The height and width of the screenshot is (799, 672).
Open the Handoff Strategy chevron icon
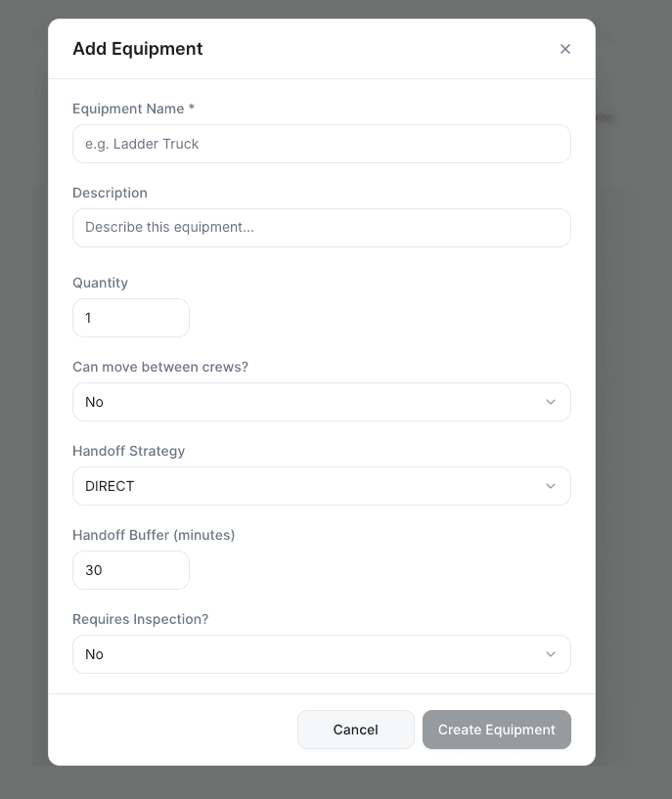[x=551, y=486]
